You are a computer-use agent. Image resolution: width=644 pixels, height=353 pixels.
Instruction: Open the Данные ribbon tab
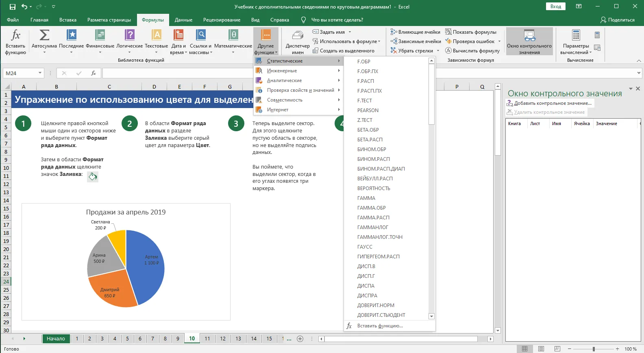coord(183,20)
